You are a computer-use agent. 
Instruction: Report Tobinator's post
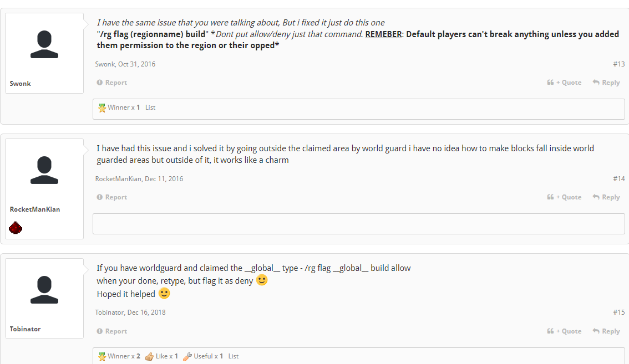(x=112, y=331)
